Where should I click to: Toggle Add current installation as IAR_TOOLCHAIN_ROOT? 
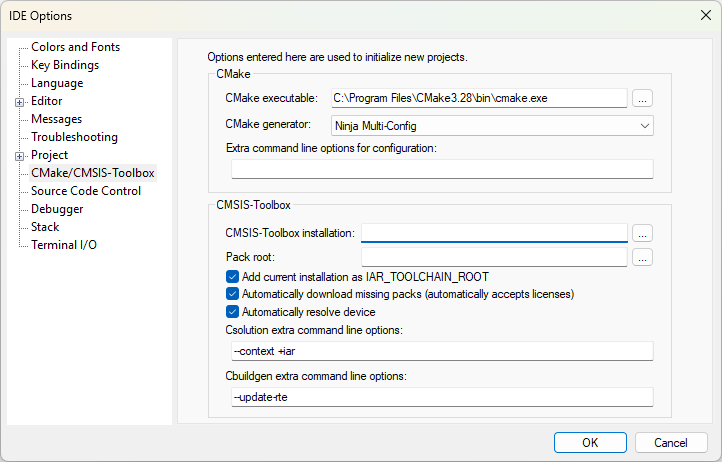click(233, 276)
